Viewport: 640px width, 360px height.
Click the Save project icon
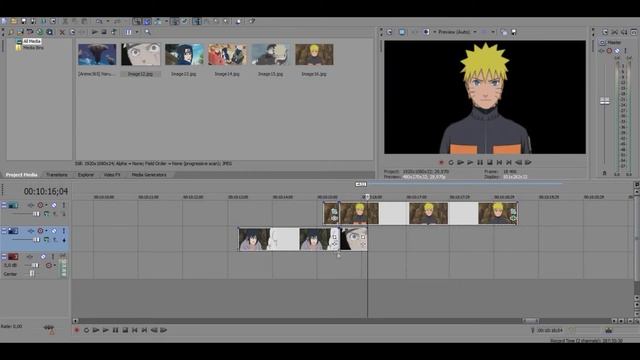[x=23, y=21]
